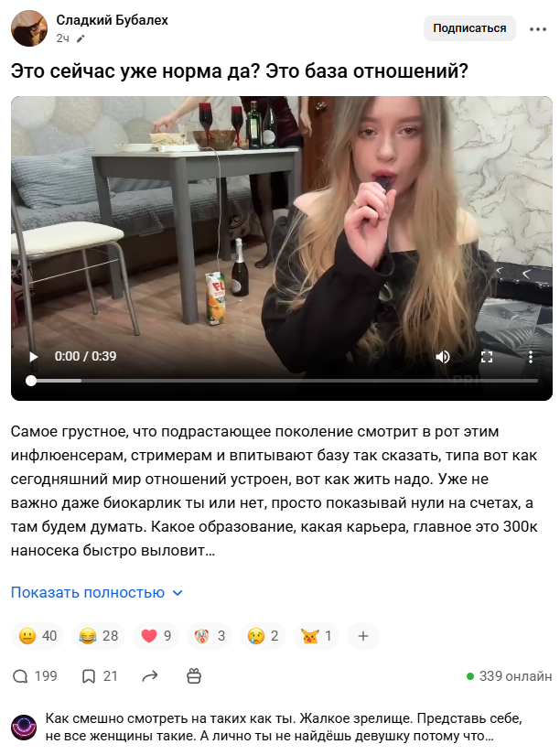The image size is (560, 755).
Task: Toggle the neutral face reaction with 40
Action: click(38, 636)
